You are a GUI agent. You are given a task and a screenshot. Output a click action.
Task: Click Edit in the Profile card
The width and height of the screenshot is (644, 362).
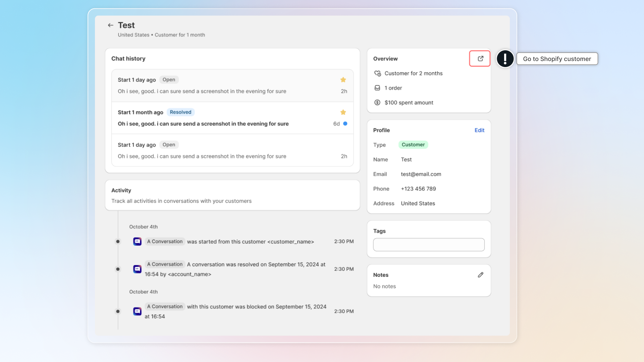tap(479, 130)
